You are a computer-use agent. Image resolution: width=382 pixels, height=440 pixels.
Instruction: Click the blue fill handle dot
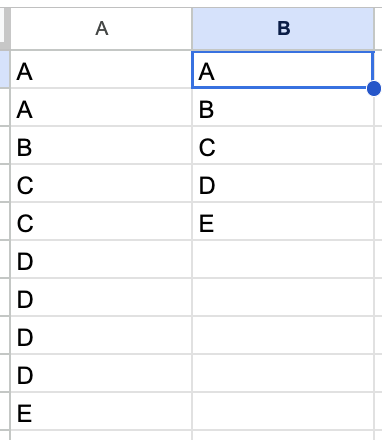point(374,88)
